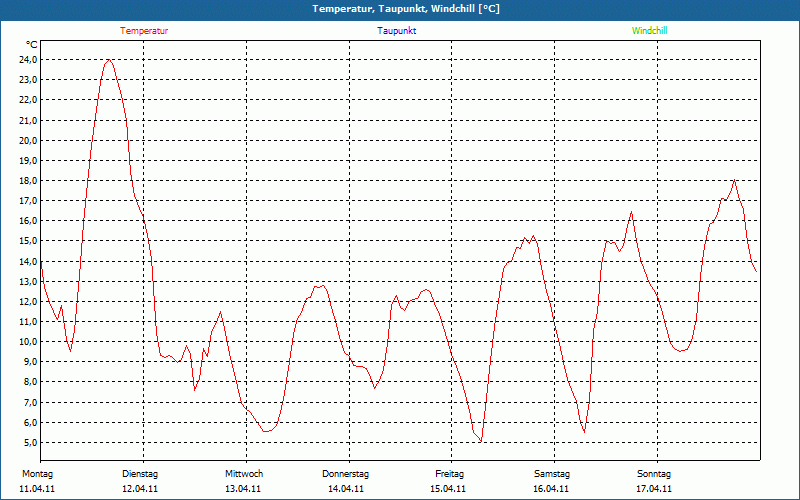Click the chart title Temperatur, Taupunkt, Windchill [°C]
This screenshot has height=500, width=800.
406,9
